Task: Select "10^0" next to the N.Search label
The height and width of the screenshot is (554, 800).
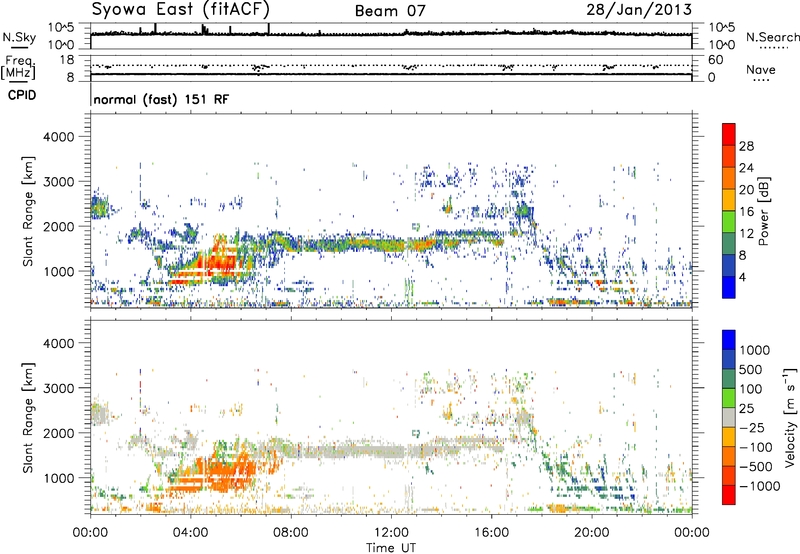Action: tap(722, 45)
